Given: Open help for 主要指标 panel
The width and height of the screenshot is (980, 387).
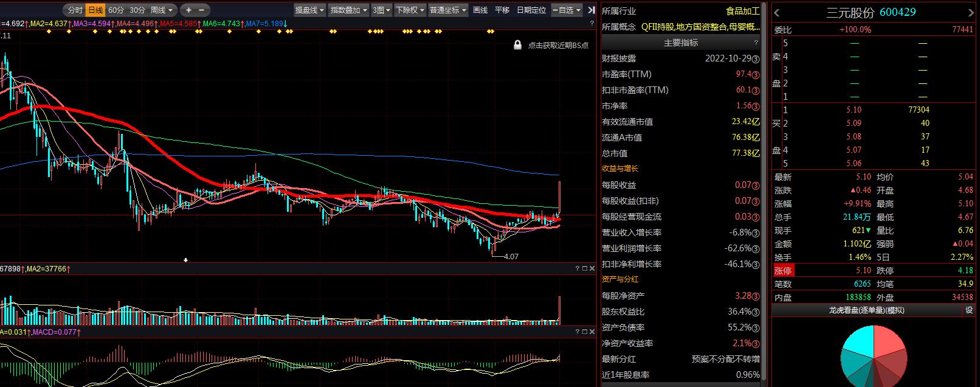Looking at the screenshot, I should (756, 43).
